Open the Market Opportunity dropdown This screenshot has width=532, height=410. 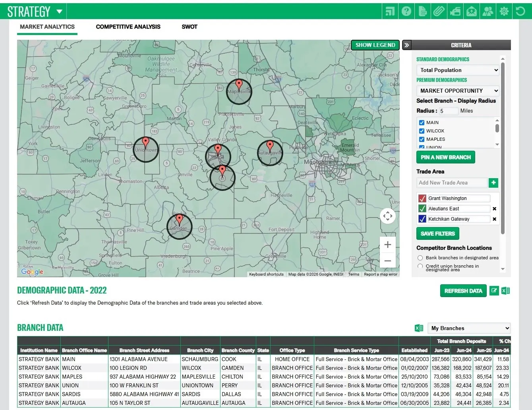pyautogui.click(x=458, y=91)
